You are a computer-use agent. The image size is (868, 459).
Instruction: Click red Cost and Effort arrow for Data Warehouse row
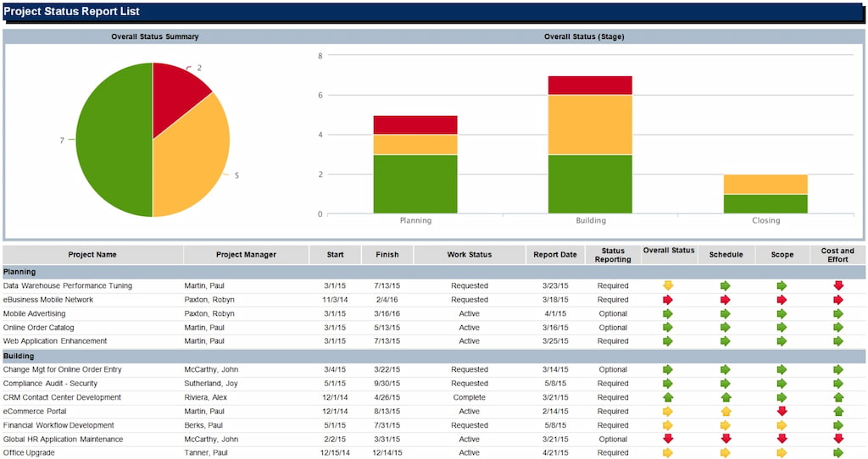838,285
